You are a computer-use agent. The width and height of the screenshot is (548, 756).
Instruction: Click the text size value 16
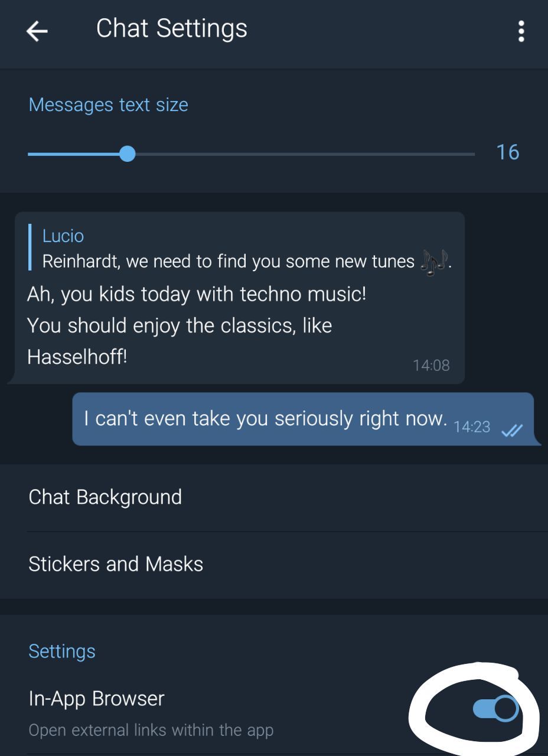click(507, 152)
